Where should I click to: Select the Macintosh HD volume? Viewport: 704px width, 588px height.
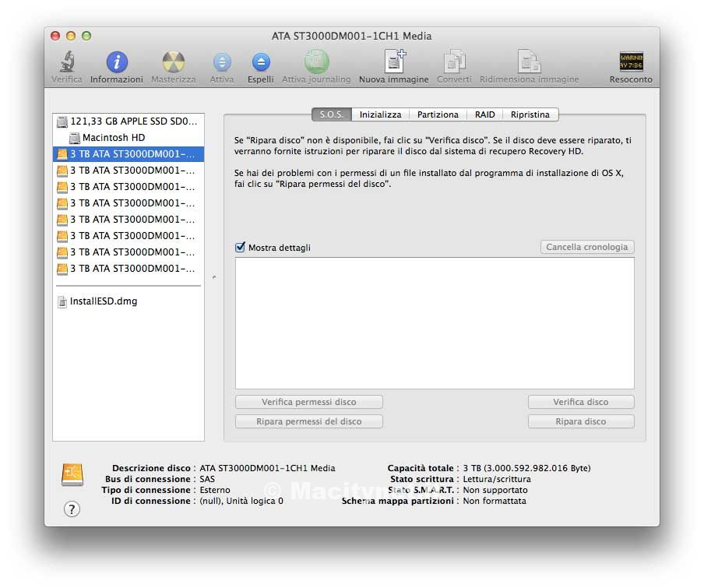point(128,137)
